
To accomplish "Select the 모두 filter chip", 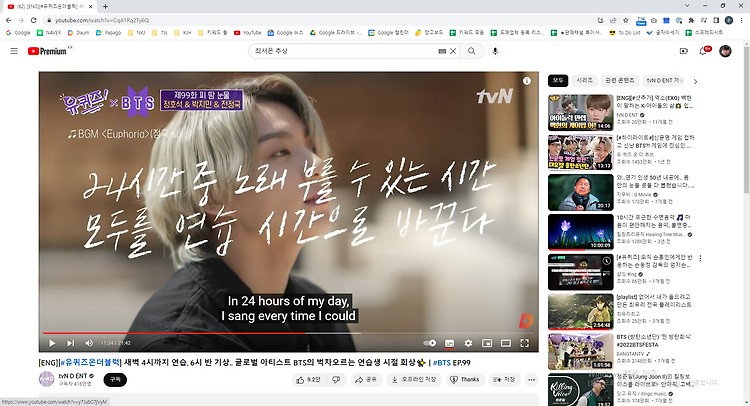I will 558,80.
